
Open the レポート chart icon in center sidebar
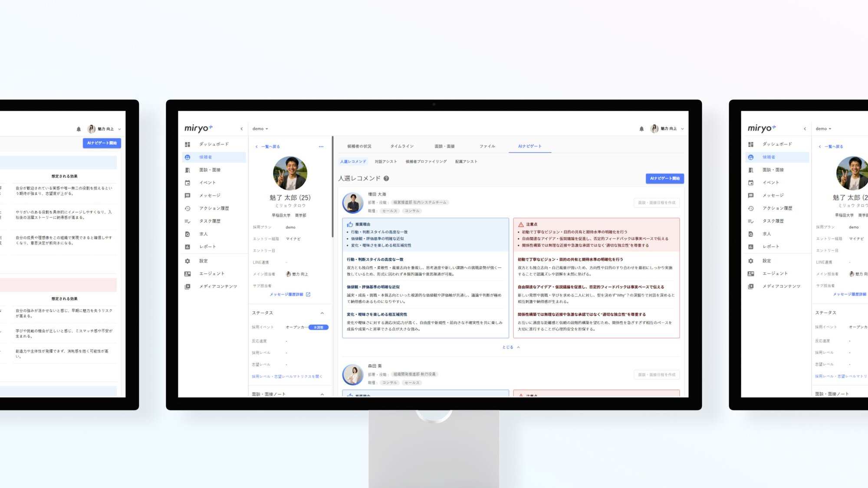(187, 247)
